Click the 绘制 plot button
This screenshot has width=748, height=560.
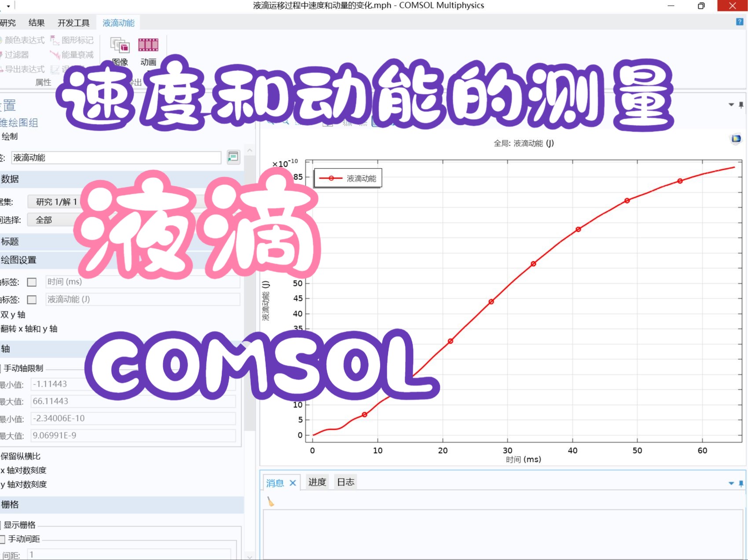point(9,136)
